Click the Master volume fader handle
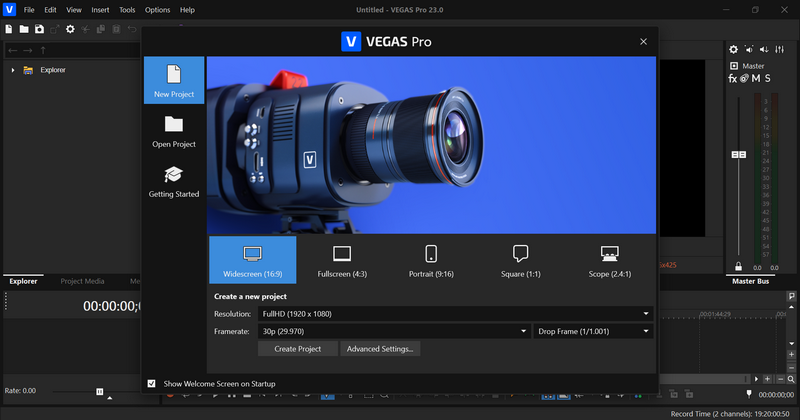Image resolution: width=800 pixels, height=420 pixels. click(x=739, y=155)
